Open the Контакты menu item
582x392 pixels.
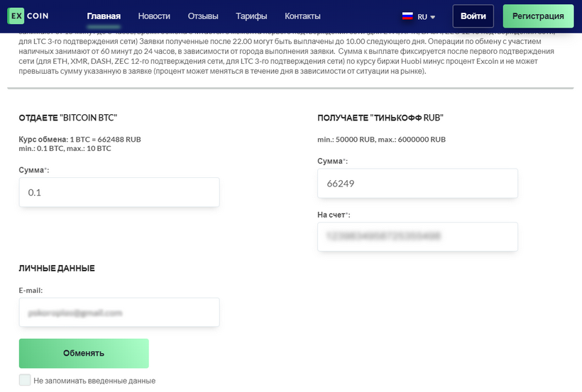point(302,16)
